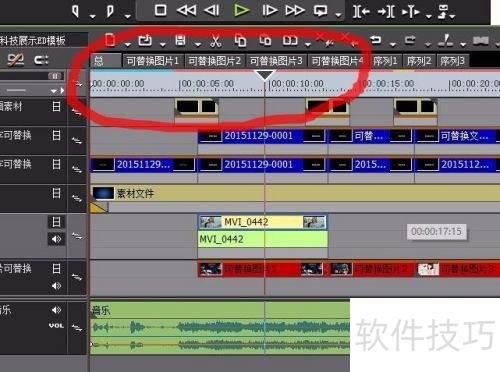This screenshot has width=500, height=372.
Task: Switch to the 可替换图片1 tab
Action: click(x=153, y=61)
